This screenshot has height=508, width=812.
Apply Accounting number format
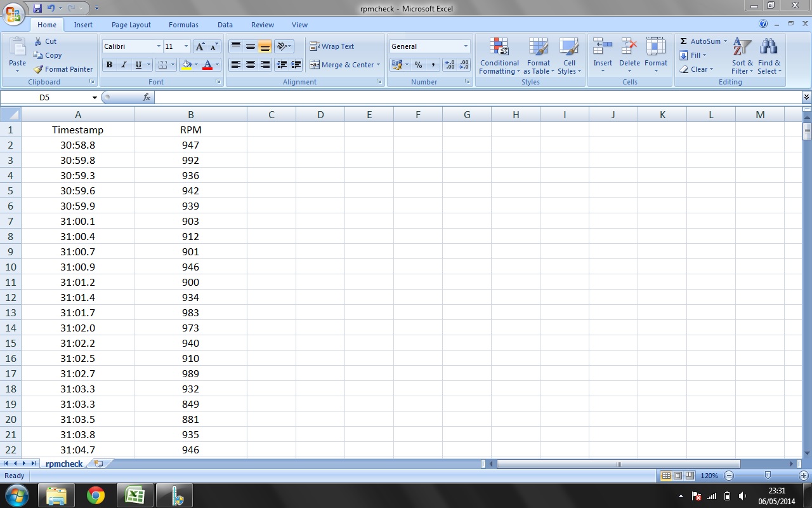[x=396, y=65]
